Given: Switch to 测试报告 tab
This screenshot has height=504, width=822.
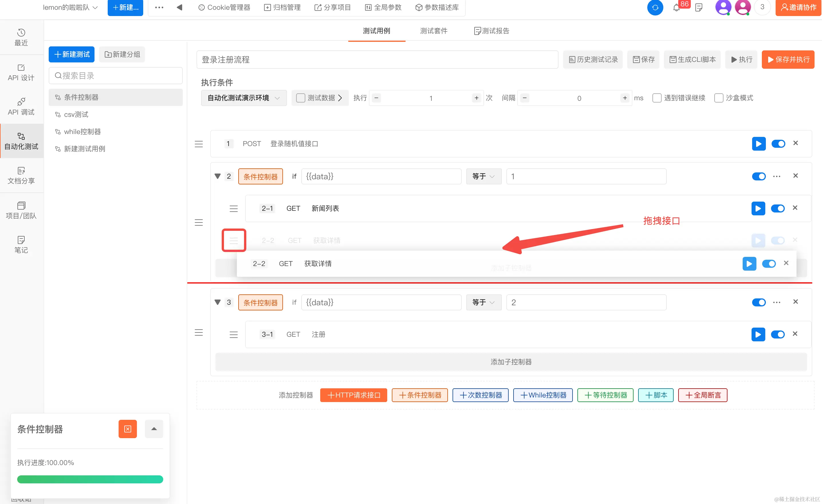Looking at the screenshot, I should [491, 31].
